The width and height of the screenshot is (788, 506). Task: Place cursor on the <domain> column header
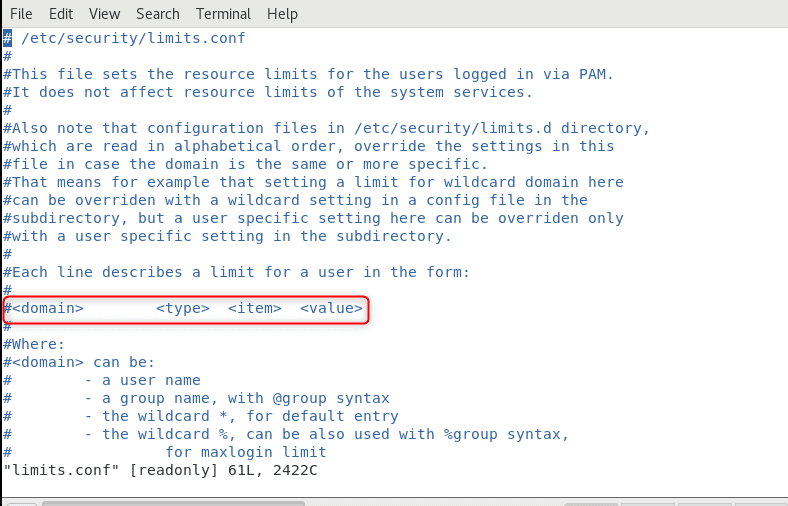coord(47,308)
